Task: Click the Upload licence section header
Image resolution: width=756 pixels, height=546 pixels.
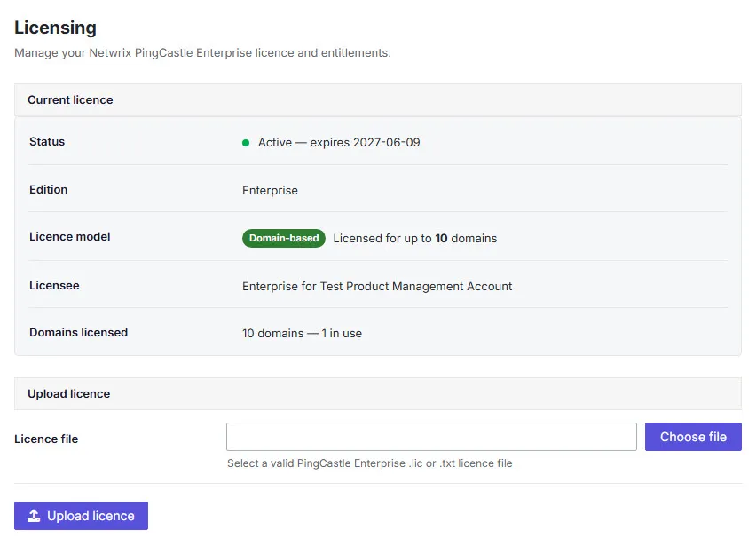Action: tap(378, 393)
